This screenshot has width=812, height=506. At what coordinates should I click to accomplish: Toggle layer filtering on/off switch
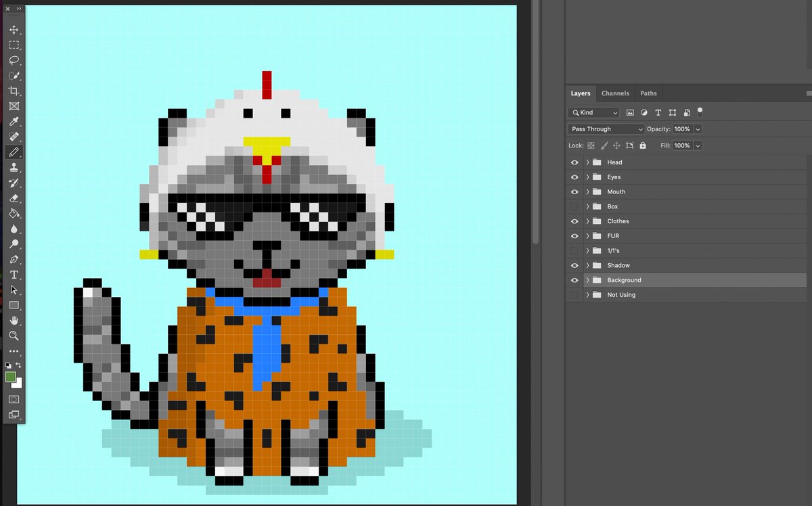[700, 112]
